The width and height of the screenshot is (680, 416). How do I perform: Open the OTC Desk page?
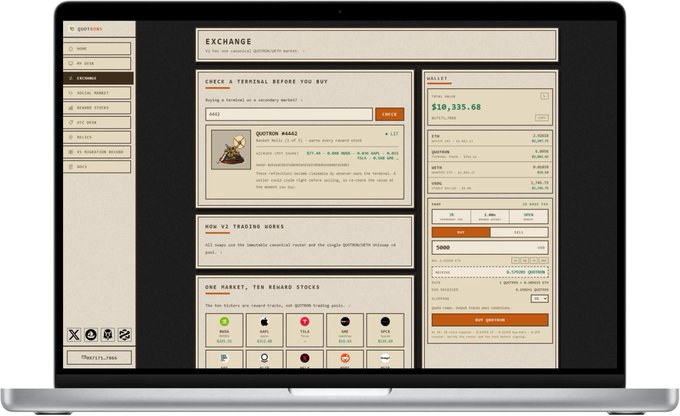[x=97, y=122]
